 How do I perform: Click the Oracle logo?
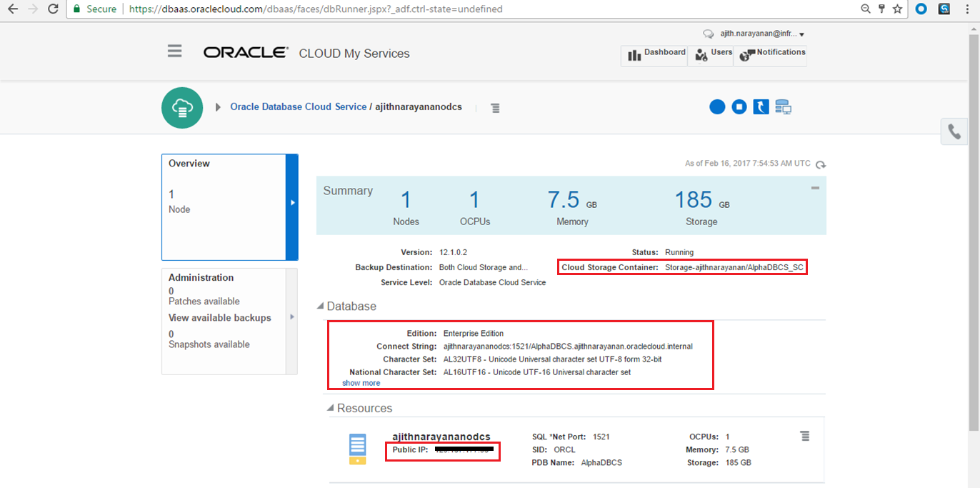[x=246, y=53]
